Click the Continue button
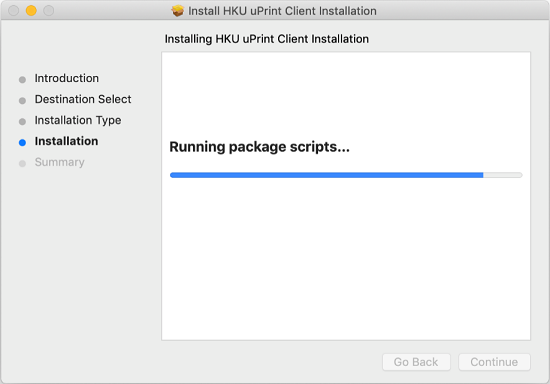This screenshot has height=384, width=550. point(494,362)
